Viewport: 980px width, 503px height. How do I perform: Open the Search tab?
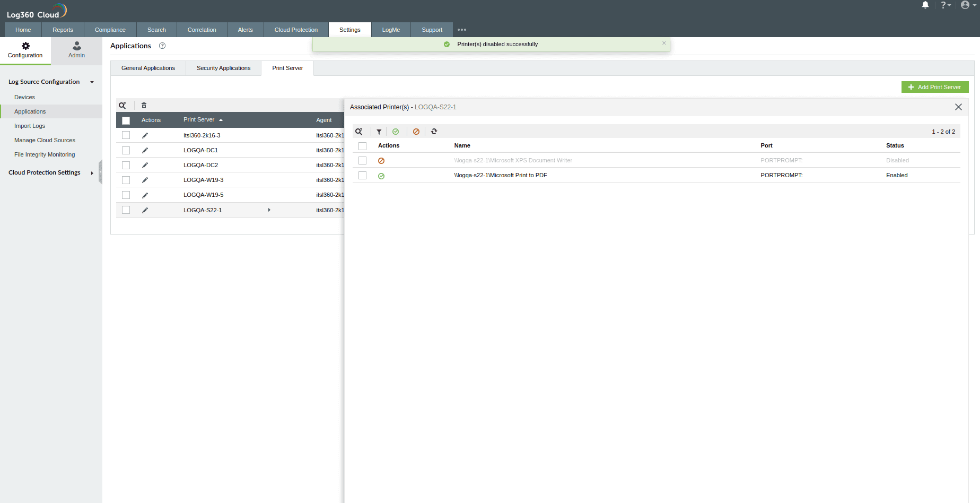click(156, 30)
